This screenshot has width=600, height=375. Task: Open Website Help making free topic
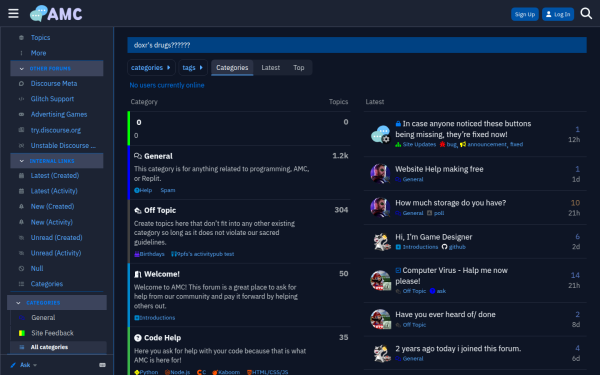439,169
